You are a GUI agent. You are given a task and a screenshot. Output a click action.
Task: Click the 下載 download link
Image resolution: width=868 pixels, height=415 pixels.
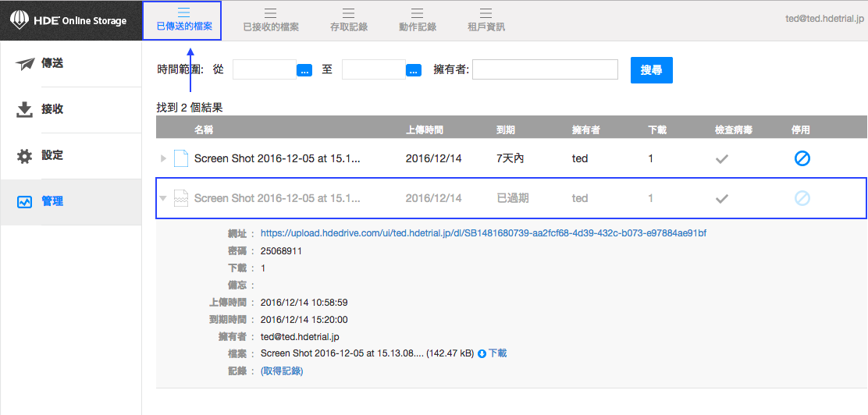(x=498, y=353)
